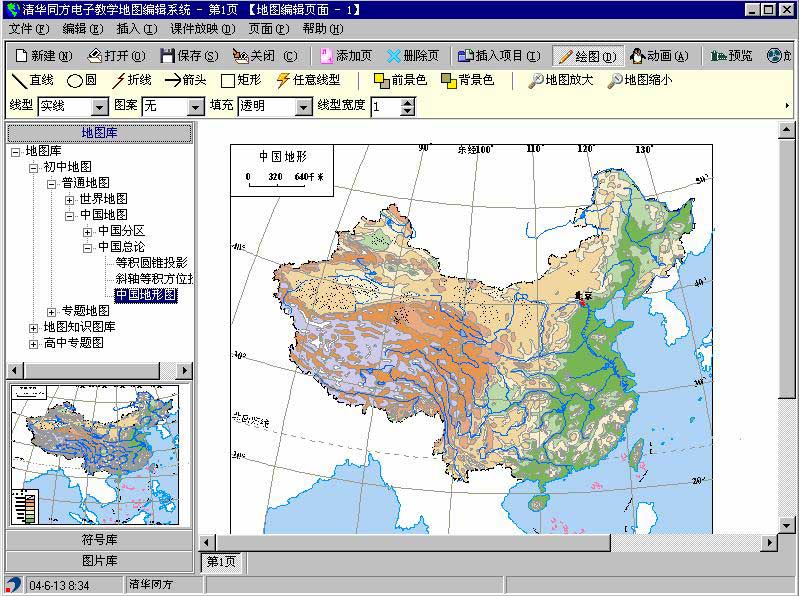The width and height of the screenshot is (799, 596).
Task: Pick the 折线 (polyline) tool
Action: 131,81
